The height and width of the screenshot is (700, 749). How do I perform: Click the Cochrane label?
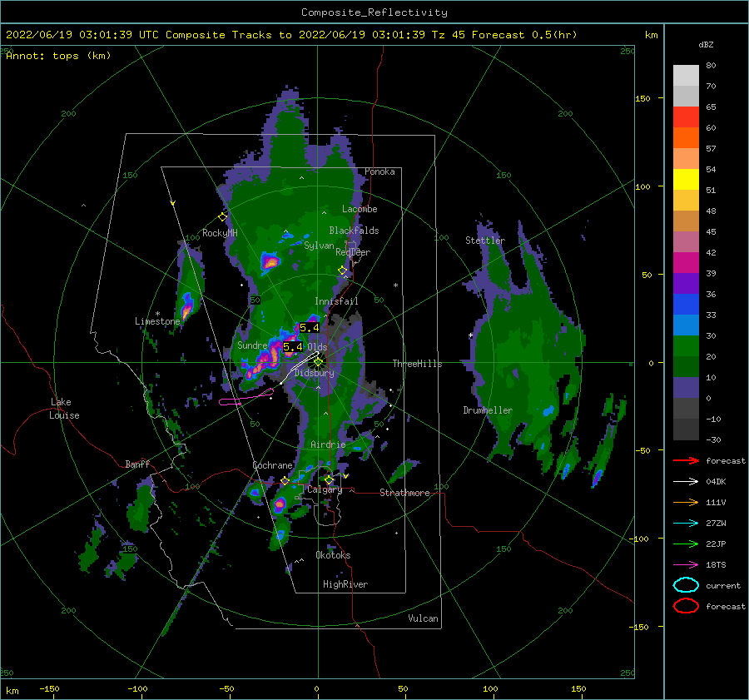272,465
